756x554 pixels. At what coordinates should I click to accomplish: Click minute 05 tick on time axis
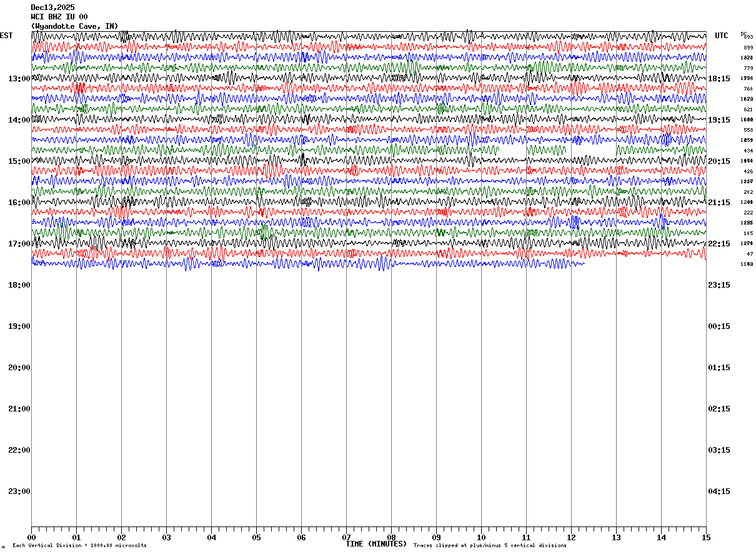(x=256, y=537)
